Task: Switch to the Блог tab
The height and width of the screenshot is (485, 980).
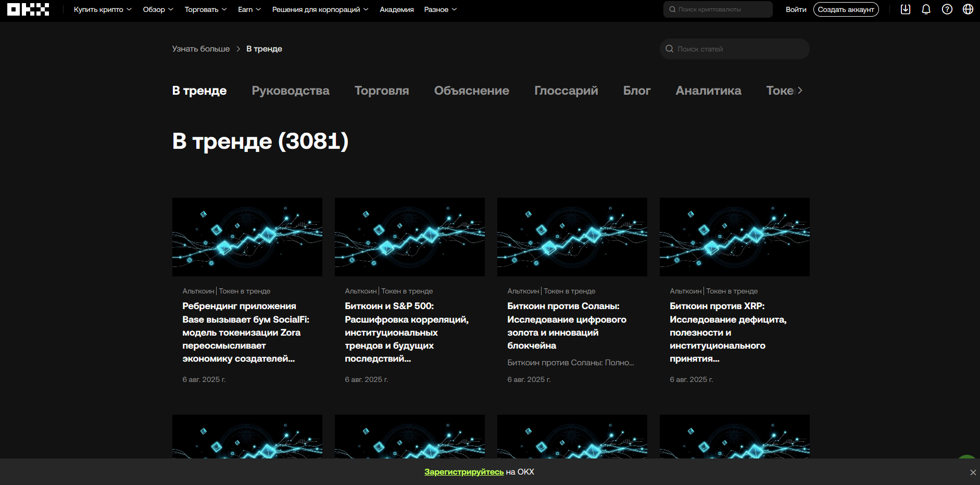Action: tap(637, 91)
